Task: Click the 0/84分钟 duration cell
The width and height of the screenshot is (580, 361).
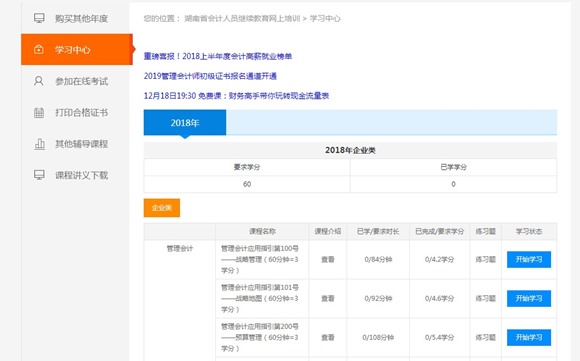Action: click(378, 260)
